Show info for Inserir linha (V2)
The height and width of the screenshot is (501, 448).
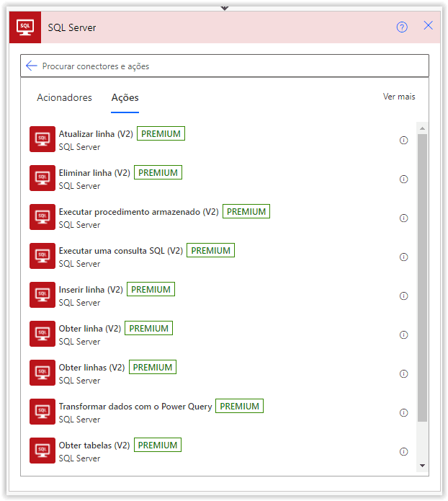point(403,296)
